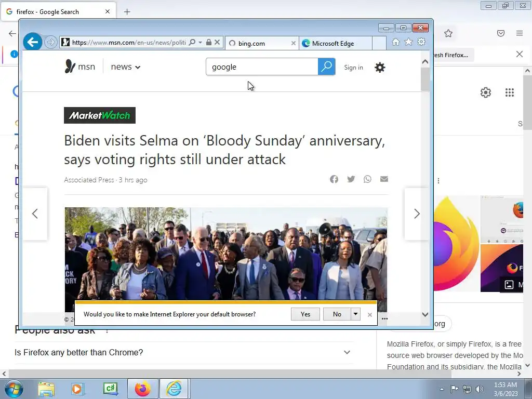Launch Windows Media Player from taskbar
The height and width of the screenshot is (399, 532).
78,389
